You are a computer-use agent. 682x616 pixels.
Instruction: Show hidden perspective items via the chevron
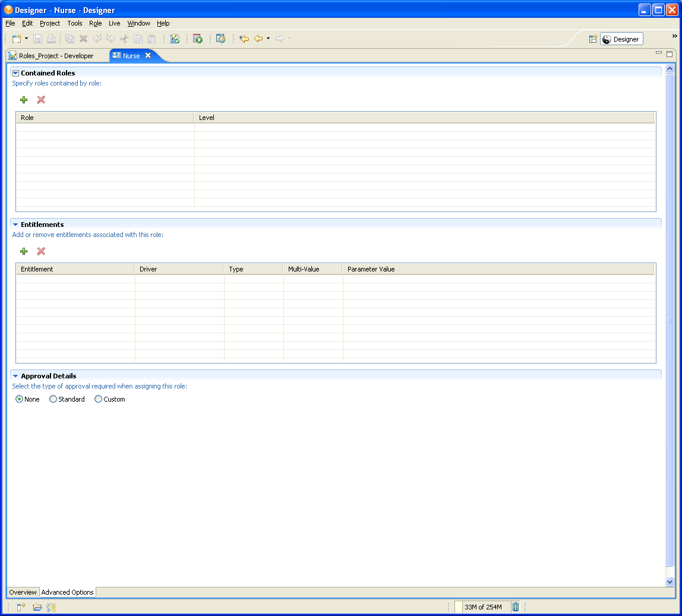[x=675, y=36]
